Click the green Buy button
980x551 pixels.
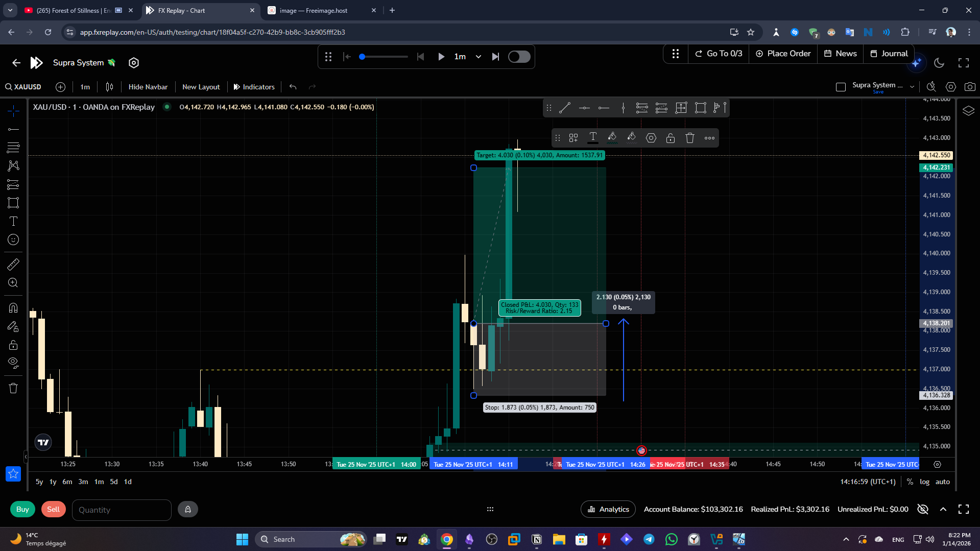(22, 509)
